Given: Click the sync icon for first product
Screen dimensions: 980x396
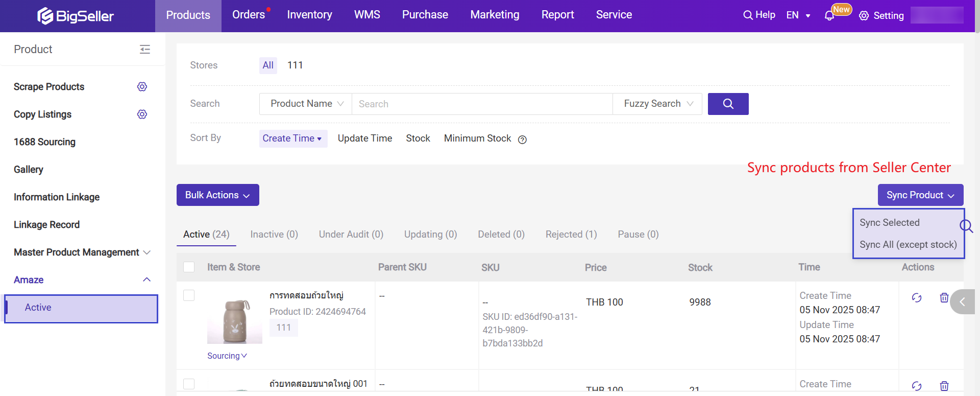Looking at the screenshot, I should [917, 298].
